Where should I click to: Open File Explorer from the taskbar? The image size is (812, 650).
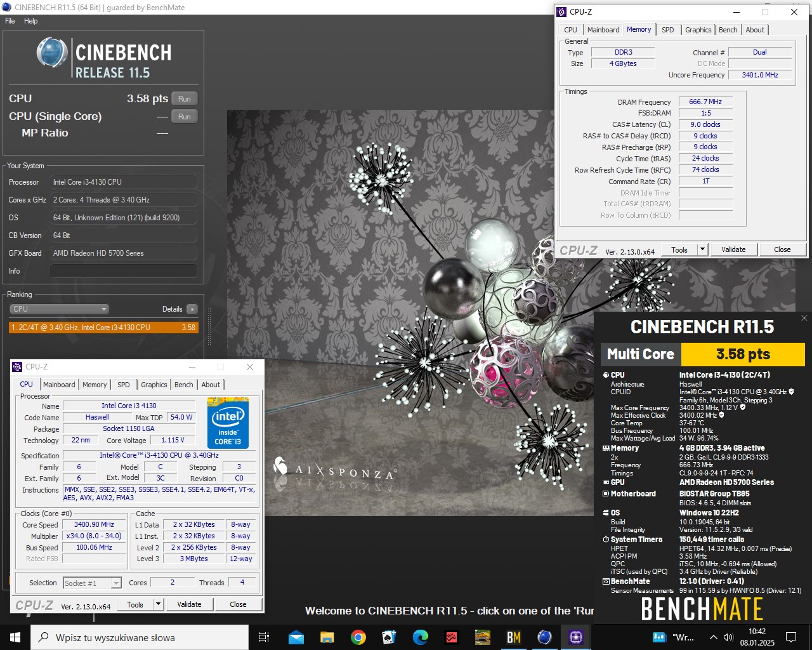pyautogui.click(x=327, y=637)
